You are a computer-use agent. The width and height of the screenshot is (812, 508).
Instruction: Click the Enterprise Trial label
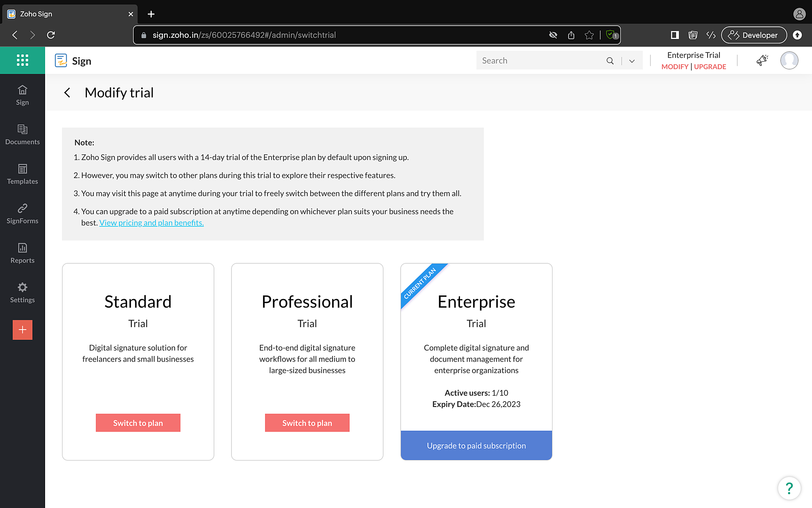pyautogui.click(x=693, y=55)
